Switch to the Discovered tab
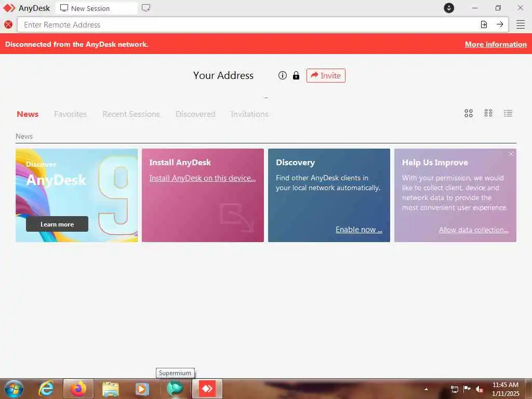 click(x=195, y=114)
